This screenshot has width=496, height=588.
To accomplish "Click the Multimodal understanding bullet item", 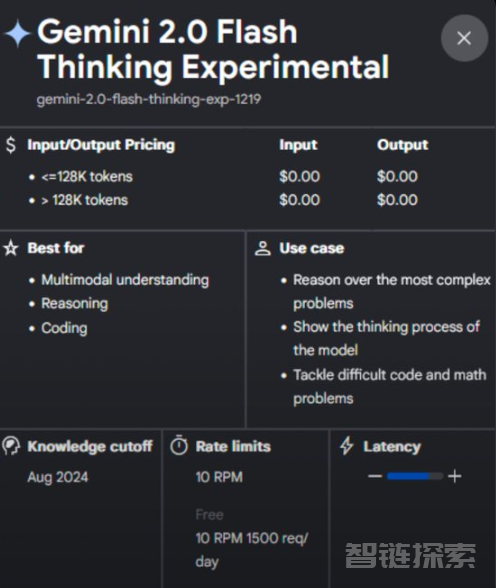I will 125,280.
